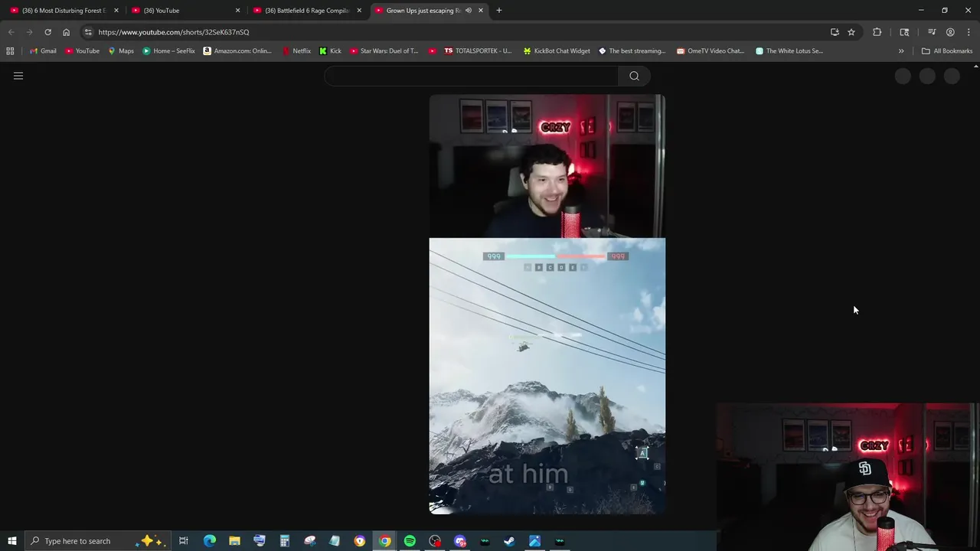Open a new tab with plus button
980x551 pixels.
tap(499, 11)
